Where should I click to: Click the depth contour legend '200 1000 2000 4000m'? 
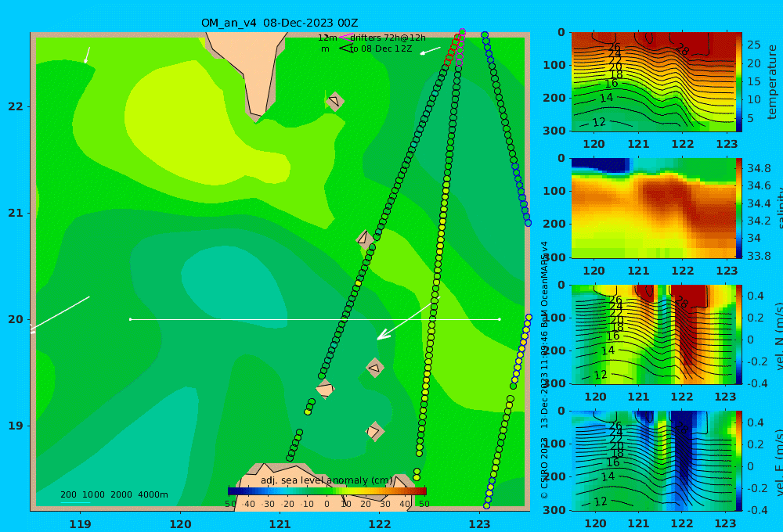click(114, 494)
